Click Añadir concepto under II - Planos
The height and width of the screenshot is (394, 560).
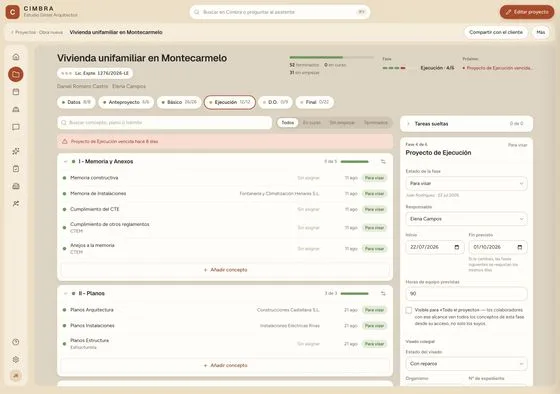pos(225,365)
